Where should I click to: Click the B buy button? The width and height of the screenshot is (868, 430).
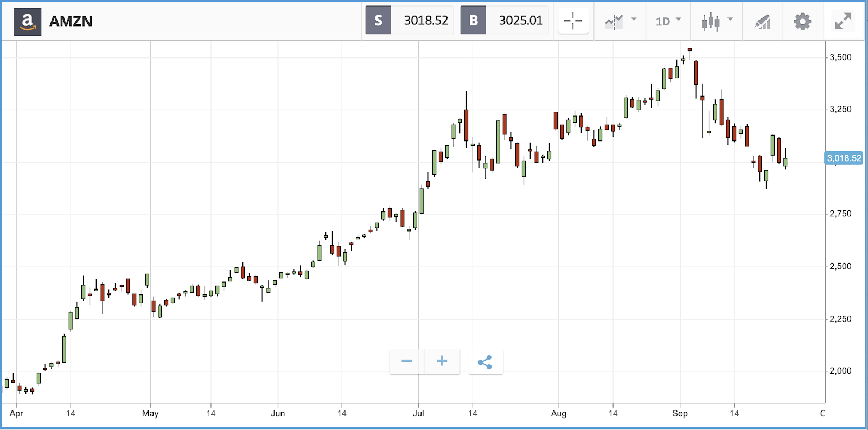(473, 21)
